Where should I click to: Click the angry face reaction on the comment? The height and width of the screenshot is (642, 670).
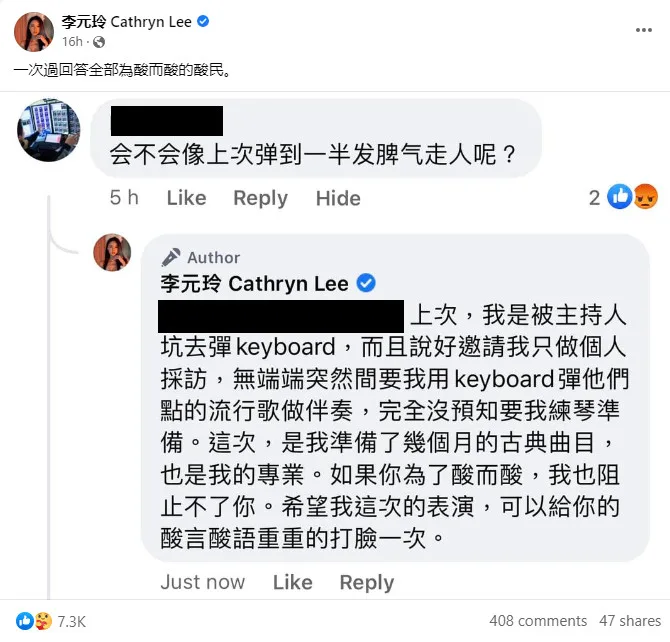(x=645, y=197)
